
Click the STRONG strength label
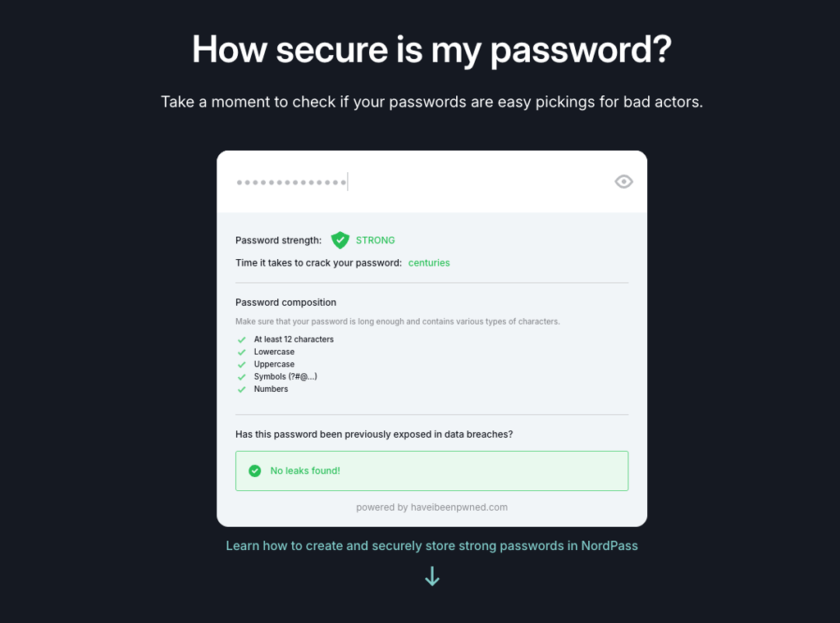pyautogui.click(x=376, y=240)
